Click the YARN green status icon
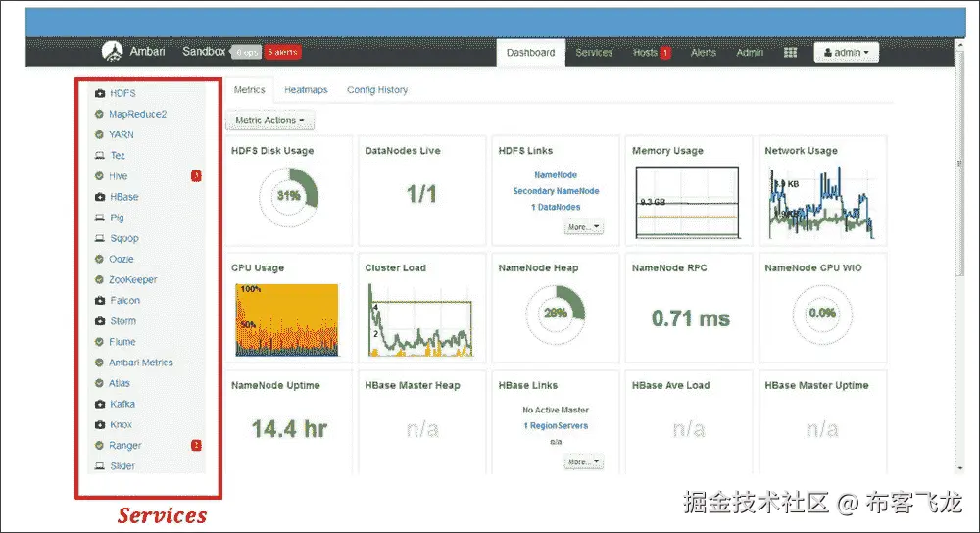This screenshot has height=533, width=980. tap(99, 134)
